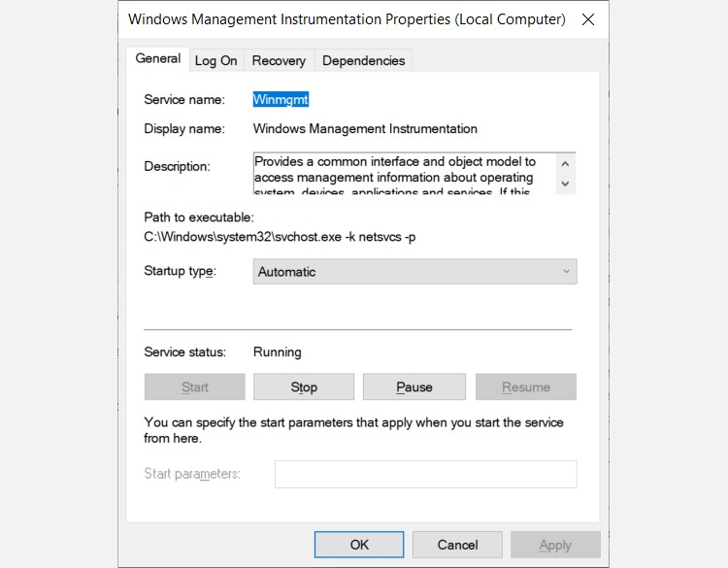This screenshot has width=728, height=568.
Task: Switch to the General tab
Action: (158, 58)
